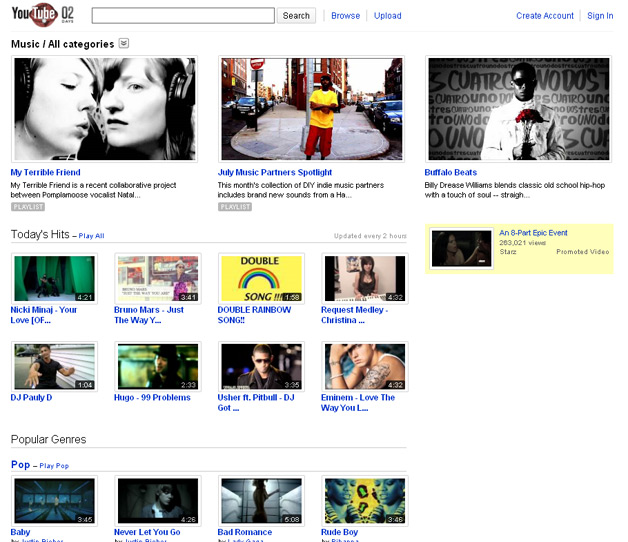Focus the YouTube search box
Image resolution: width=628 pixels, height=542 pixels.
(183, 16)
